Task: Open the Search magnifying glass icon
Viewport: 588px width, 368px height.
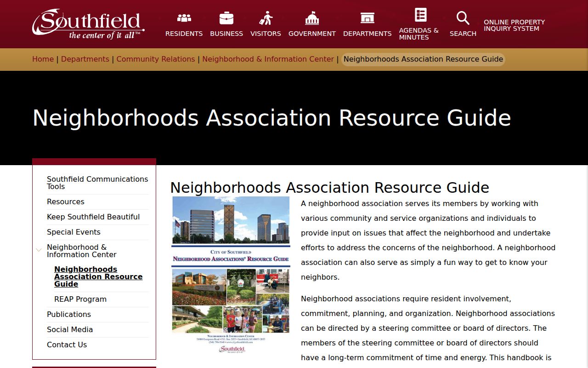Action: click(463, 18)
